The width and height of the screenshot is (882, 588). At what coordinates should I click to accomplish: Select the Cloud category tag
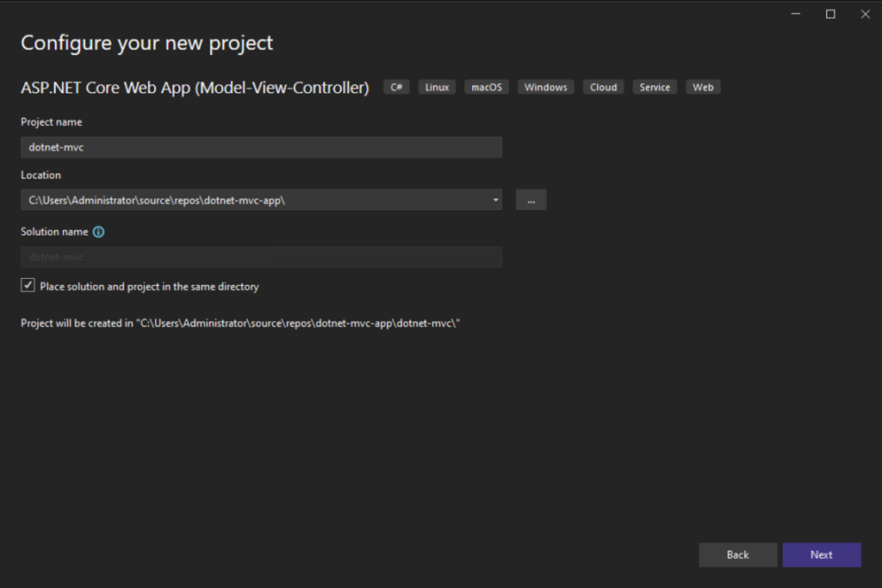(x=603, y=86)
